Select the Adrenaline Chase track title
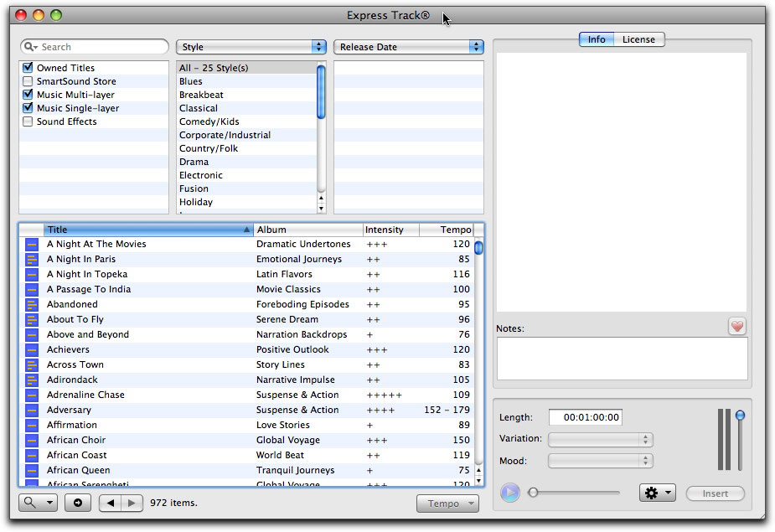Screen dimensions: 775x532 pyautogui.click(x=85, y=395)
